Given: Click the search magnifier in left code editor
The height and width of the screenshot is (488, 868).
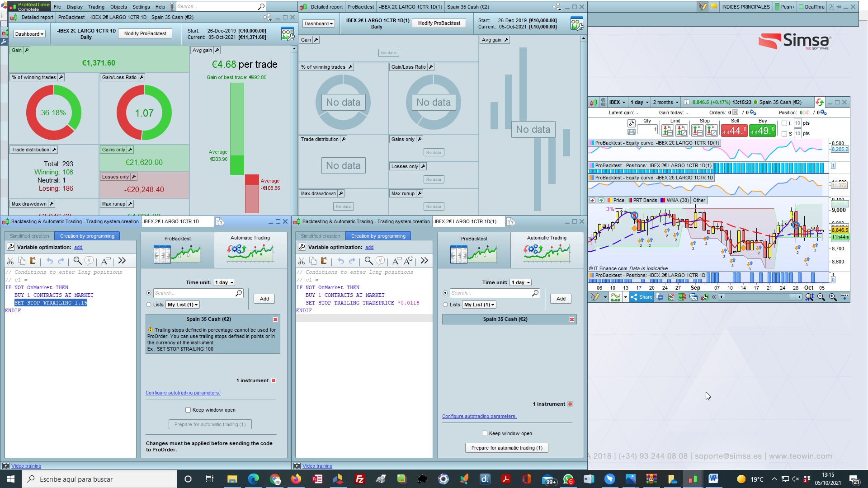Looking at the screenshot, I should click(x=77, y=261).
